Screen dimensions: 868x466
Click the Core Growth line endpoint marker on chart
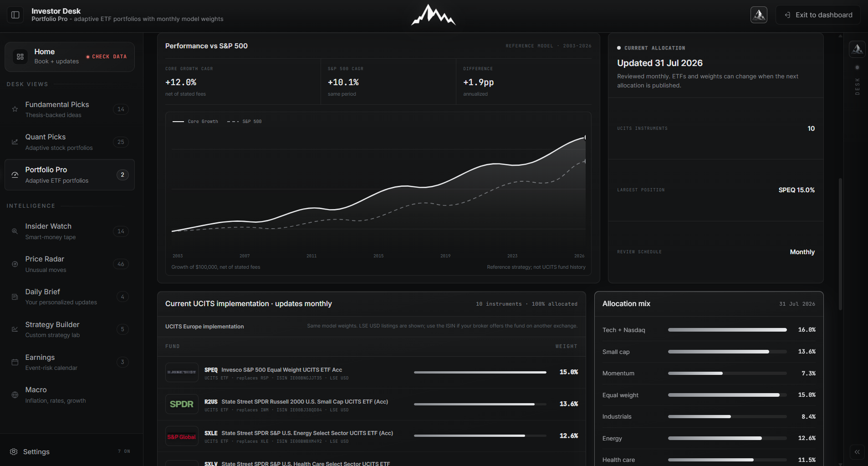585,137
